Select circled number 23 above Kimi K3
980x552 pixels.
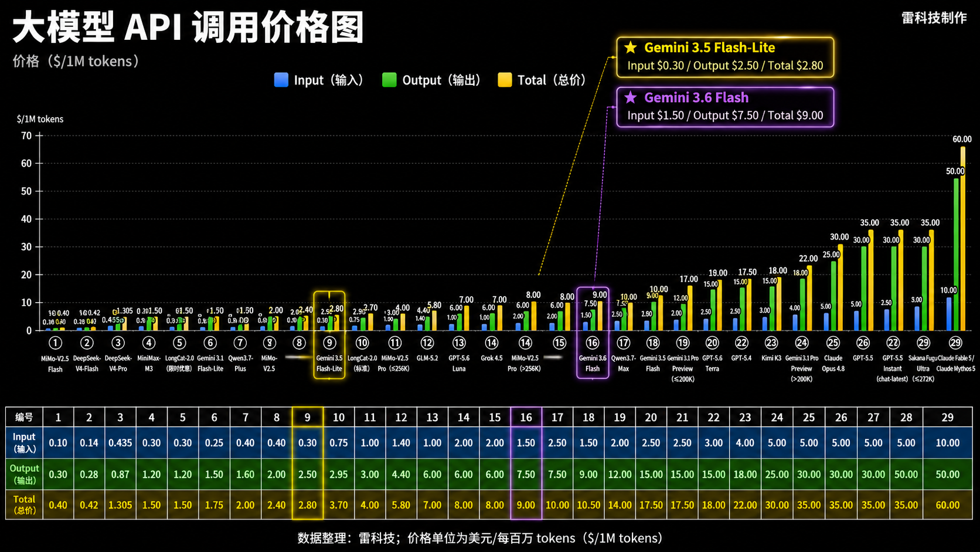(771, 343)
